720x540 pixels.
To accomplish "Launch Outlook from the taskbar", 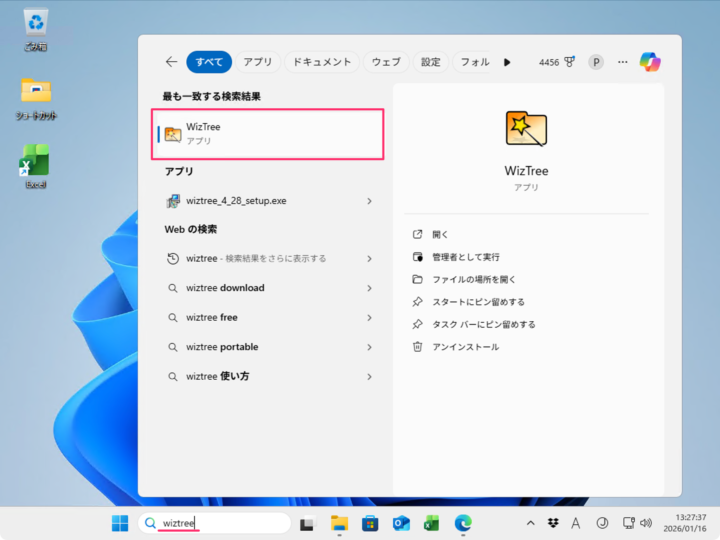I will pos(401,523).
